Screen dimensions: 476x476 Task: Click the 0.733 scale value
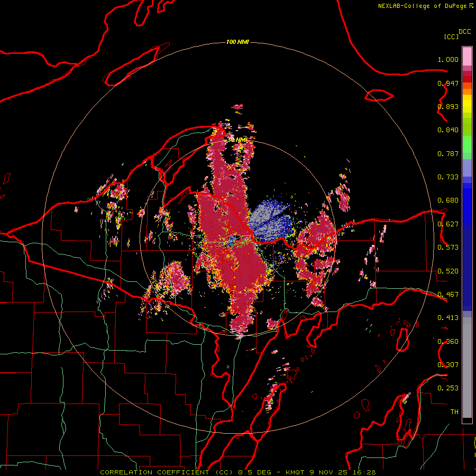click(448, 177)
